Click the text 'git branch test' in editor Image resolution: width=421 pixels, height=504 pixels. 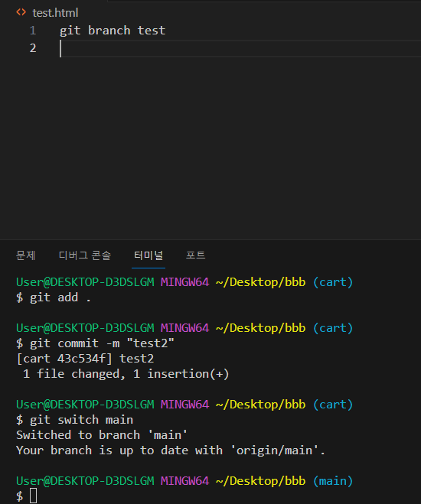(x=113, y=31)
